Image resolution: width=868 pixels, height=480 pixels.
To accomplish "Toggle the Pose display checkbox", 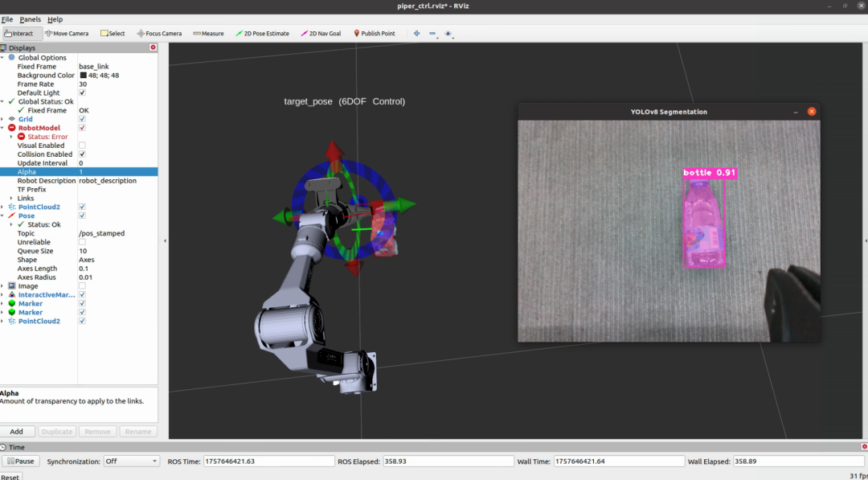I will pyautogui.click(x=82, y=216).
